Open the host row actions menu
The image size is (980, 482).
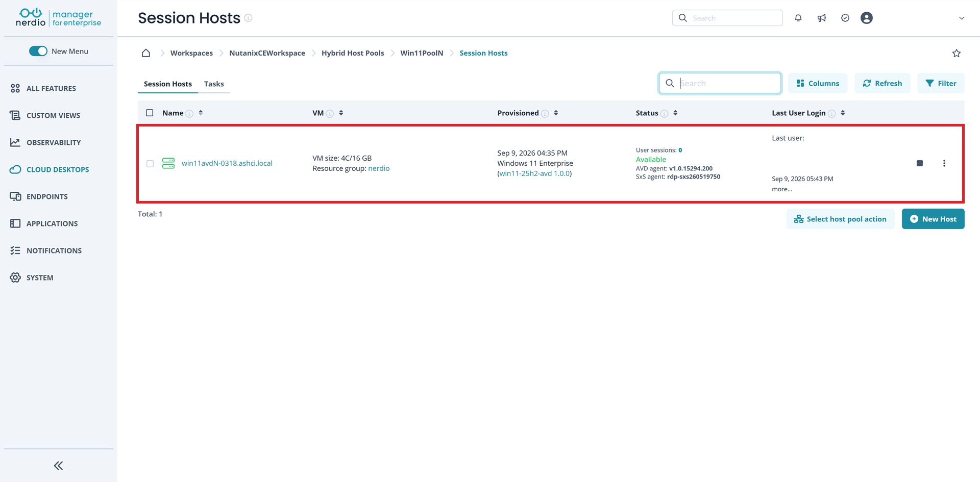(944, 163)
